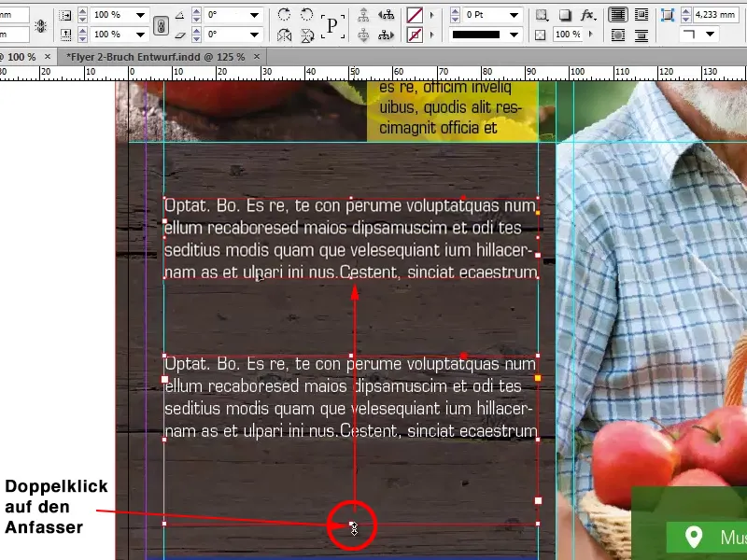Open the horizontal scale 100 % dropdown
Viewport: 747px width, 560px height.
140,15
